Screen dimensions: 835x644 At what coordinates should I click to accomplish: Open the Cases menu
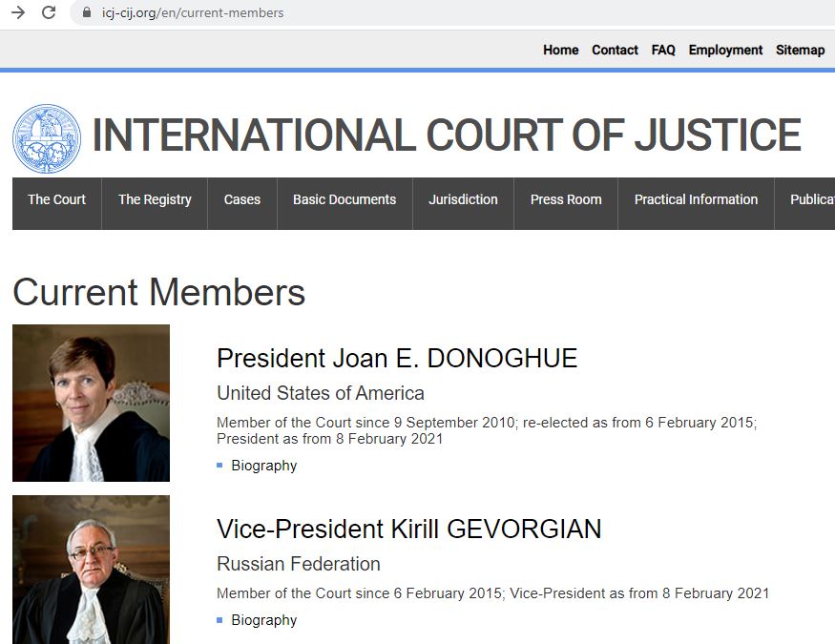(x=242, y=203)
